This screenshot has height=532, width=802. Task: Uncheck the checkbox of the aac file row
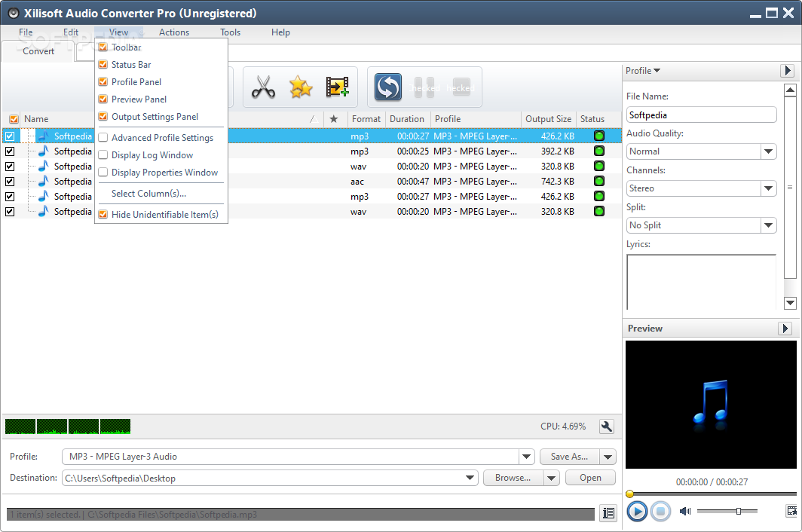click(10, 181)
